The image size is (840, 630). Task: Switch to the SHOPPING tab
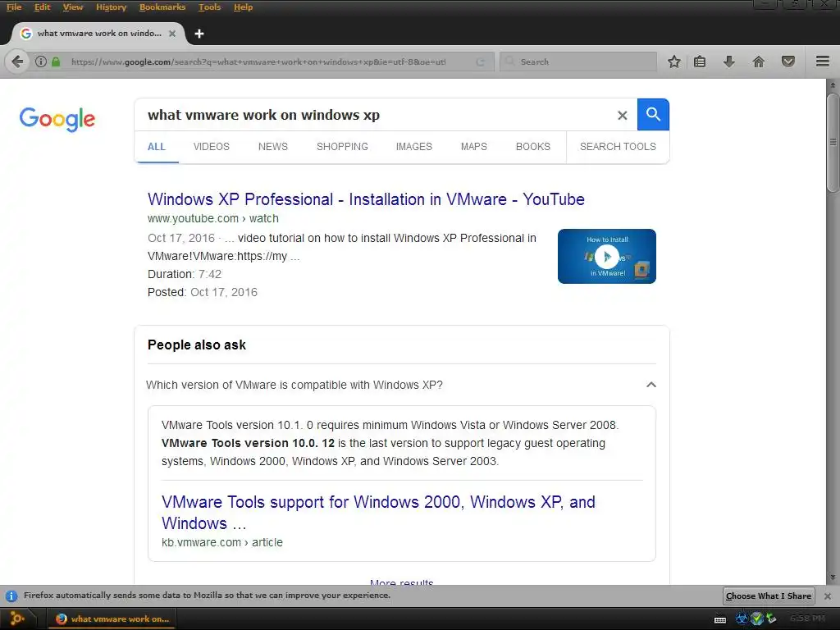[x=342, y=147]
